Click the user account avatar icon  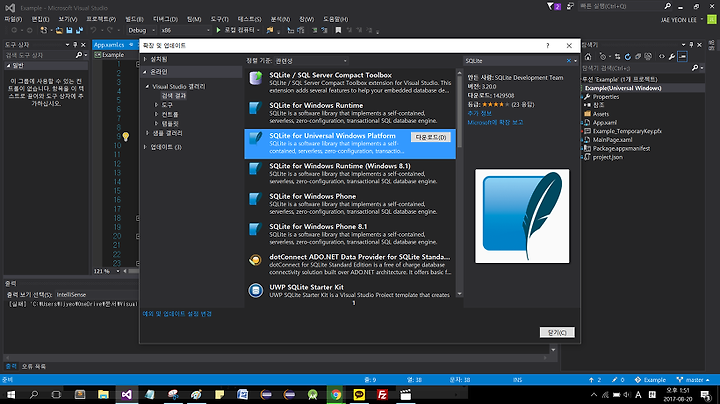click(711, 19)
